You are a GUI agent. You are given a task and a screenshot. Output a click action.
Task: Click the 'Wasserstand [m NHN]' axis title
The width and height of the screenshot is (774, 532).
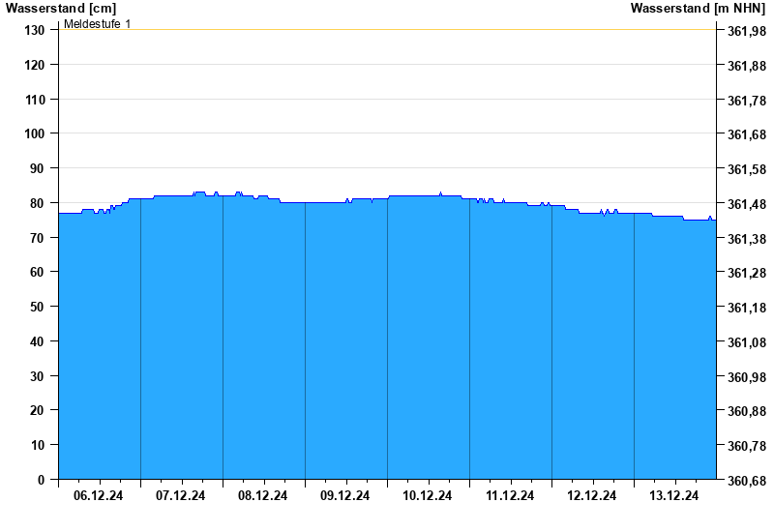coord(698,8)
